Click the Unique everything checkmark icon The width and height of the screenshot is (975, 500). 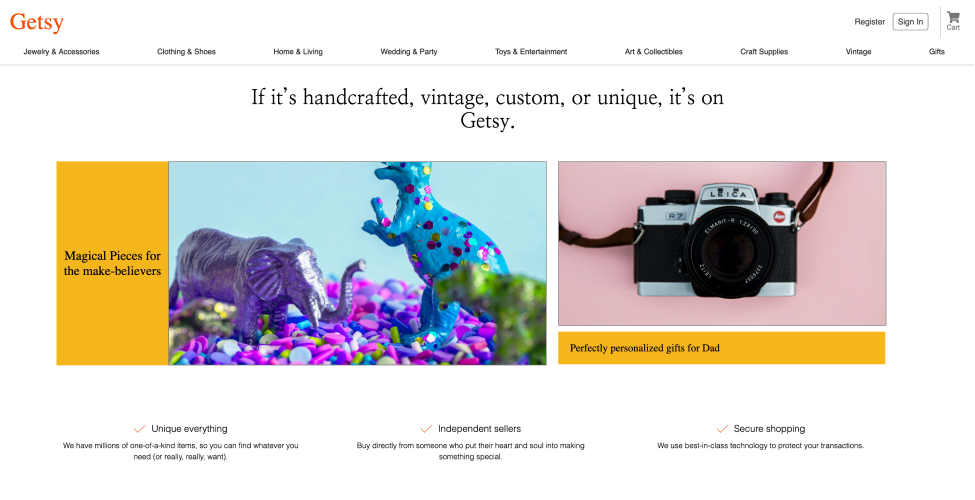pyautogui.click(x=140, y=429)
